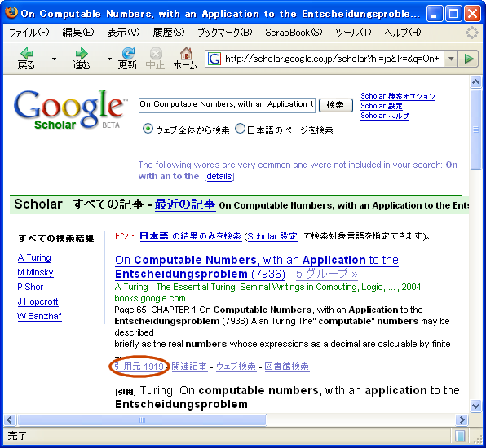Open the back history dropdown arrow
The height and width of the screenshot is (448, 486).
tap(54, 59)
